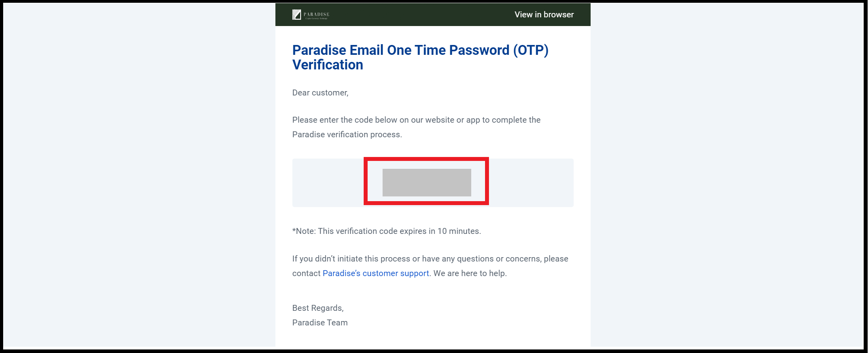Click the 'We are here to help.' sentence
The height and width of the screenshot is (353, 868).
[470, 273]
